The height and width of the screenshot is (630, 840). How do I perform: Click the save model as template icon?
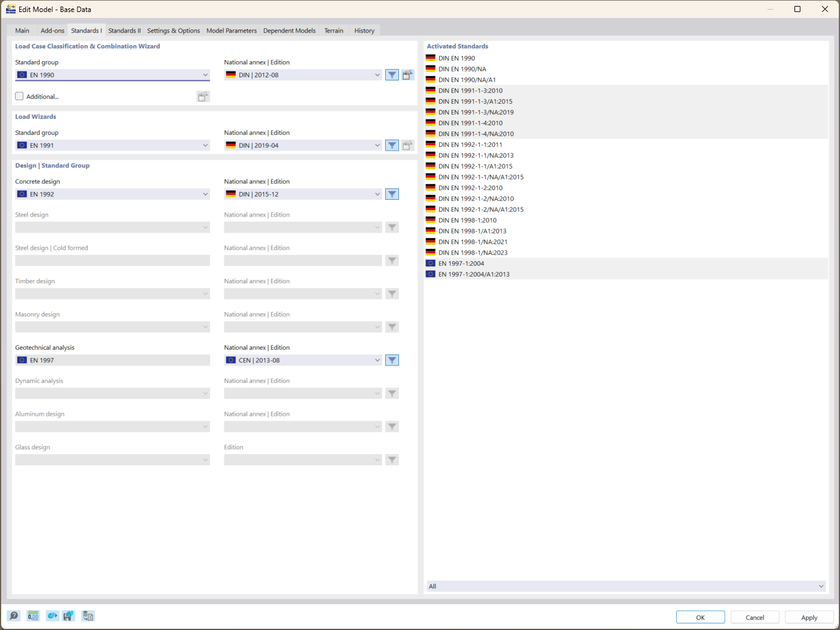click(68, 616)
